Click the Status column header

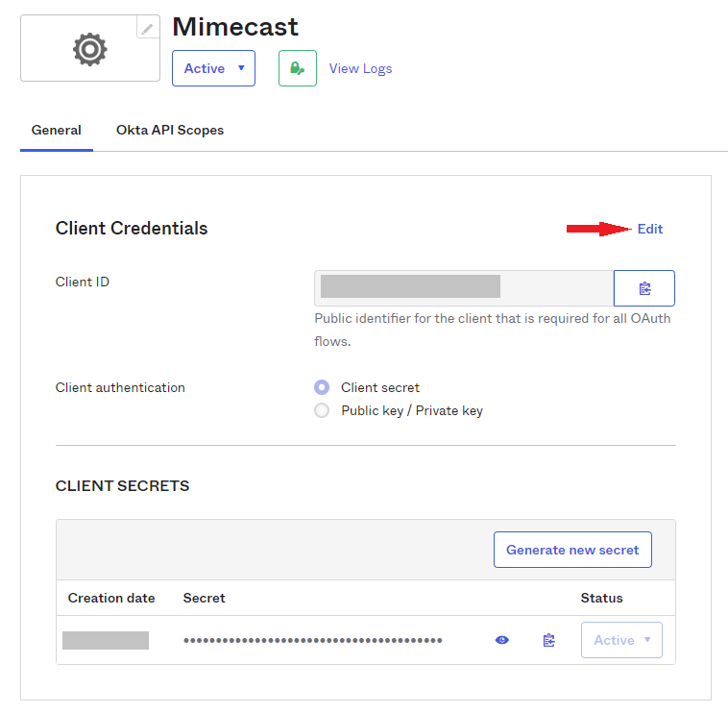(601, 598)
